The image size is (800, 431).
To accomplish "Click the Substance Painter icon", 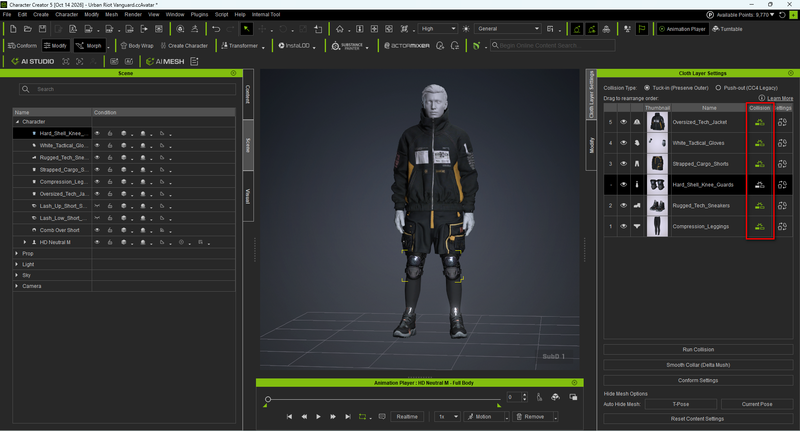I will (x=347, y=46).
